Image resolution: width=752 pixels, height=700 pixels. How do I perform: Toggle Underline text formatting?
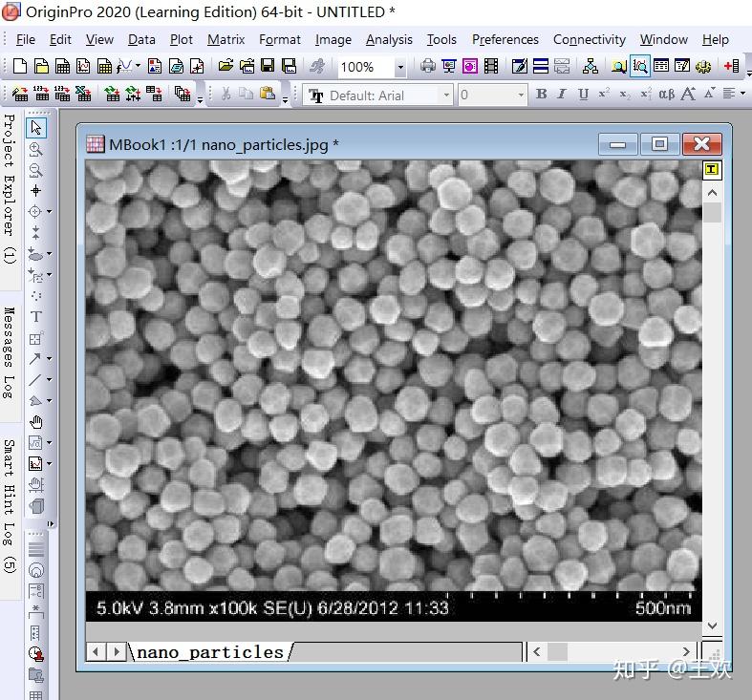coord(583,94)
